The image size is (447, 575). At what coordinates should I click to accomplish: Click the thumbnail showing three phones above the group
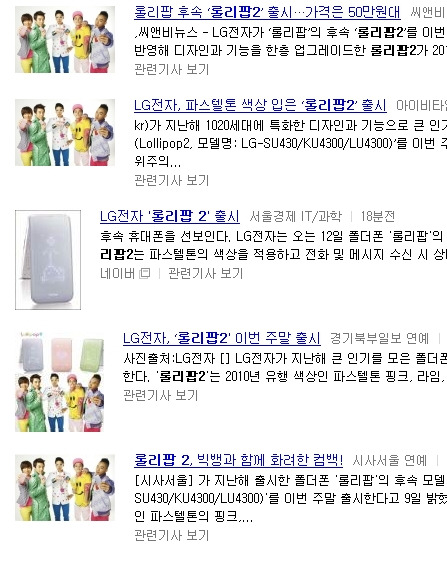(59, 381)
